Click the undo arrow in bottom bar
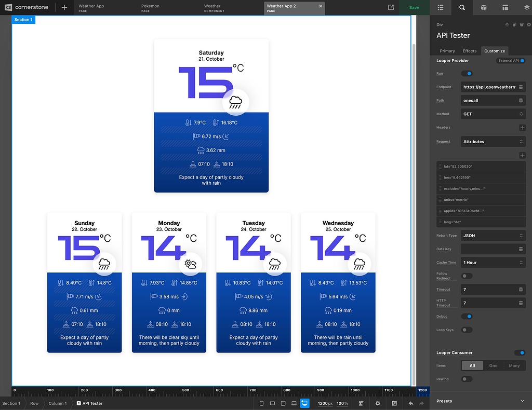The image size is (532, 410). pos(411,403)
